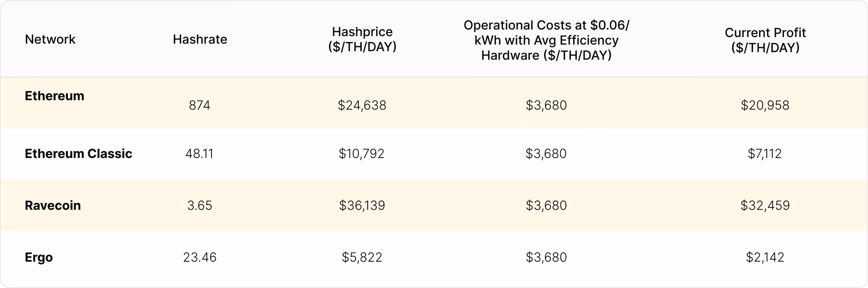Click Ravecoin hashprice $36,139
The height and width of the screenshot is (288, 868).
[362, 206]
